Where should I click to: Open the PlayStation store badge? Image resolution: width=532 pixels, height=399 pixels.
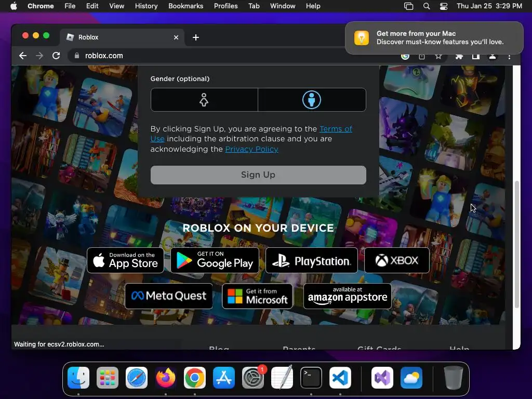point(312,260)
